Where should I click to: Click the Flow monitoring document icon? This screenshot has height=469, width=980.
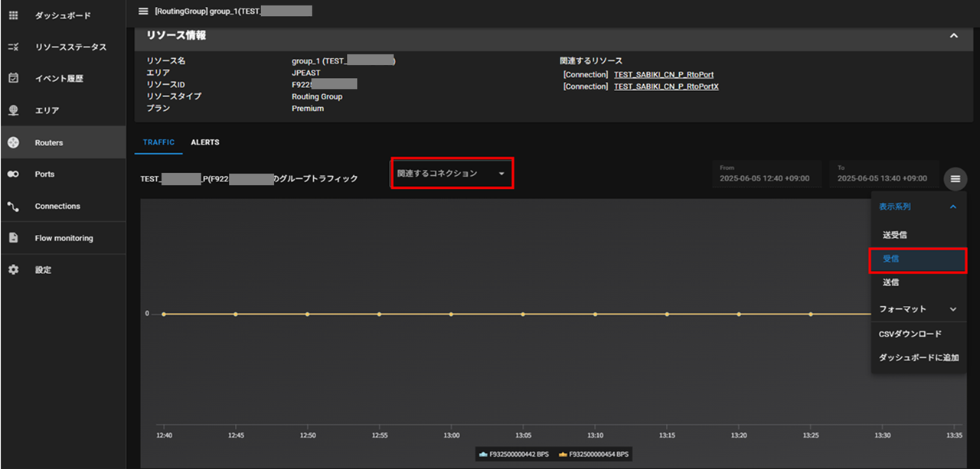pos(13,238)
